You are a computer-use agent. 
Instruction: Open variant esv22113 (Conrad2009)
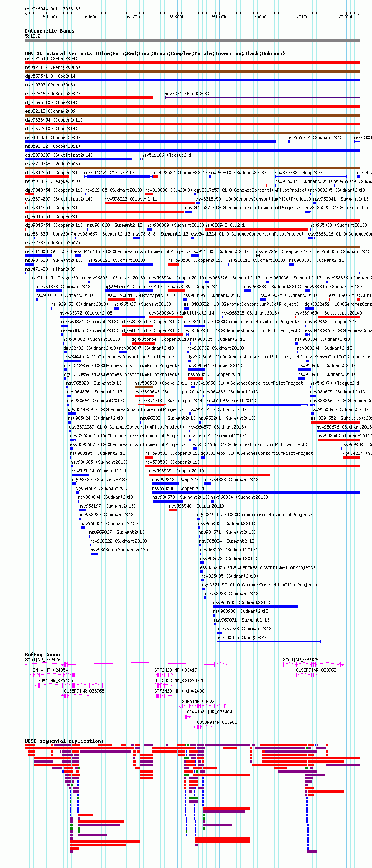51,112
